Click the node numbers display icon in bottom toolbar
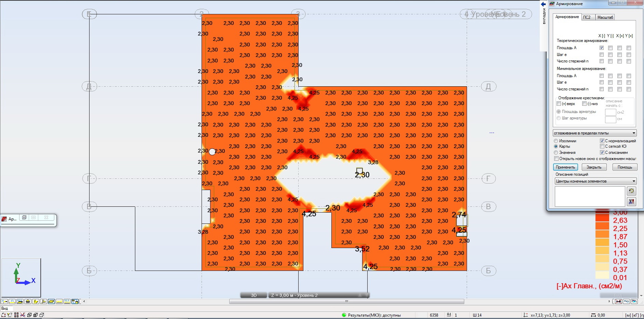This screenshot has width=644, height=319. tap(4, 301)
